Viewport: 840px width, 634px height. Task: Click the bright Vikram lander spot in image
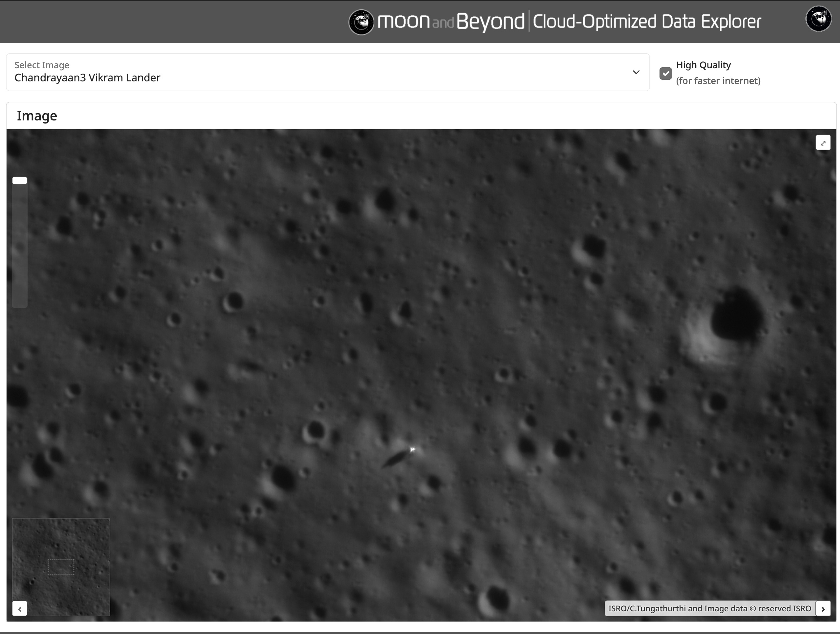(412, 450)
